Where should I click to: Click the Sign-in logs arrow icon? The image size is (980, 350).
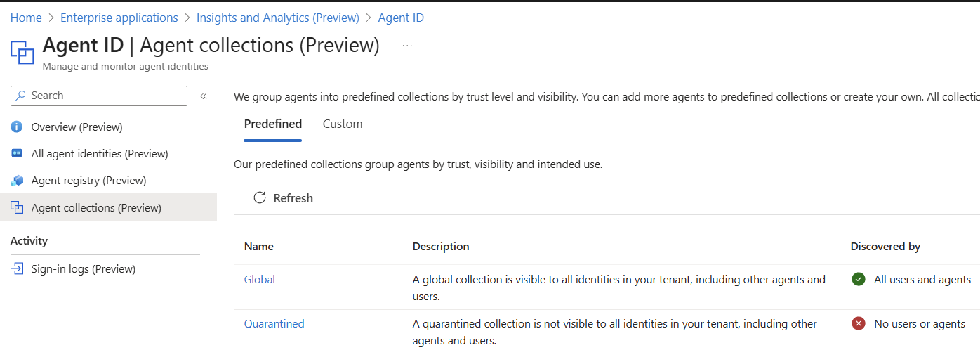18,268
